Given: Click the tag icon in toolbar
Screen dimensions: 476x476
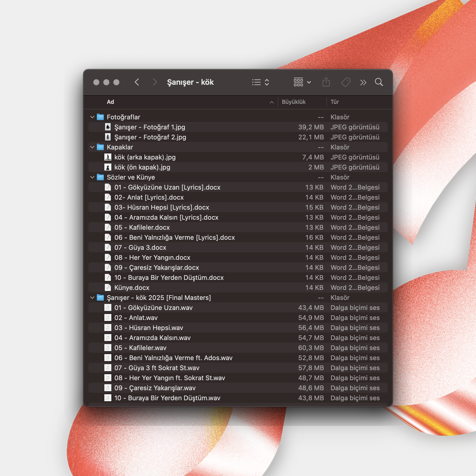Looking at the screenshot, I should (346, 82).
